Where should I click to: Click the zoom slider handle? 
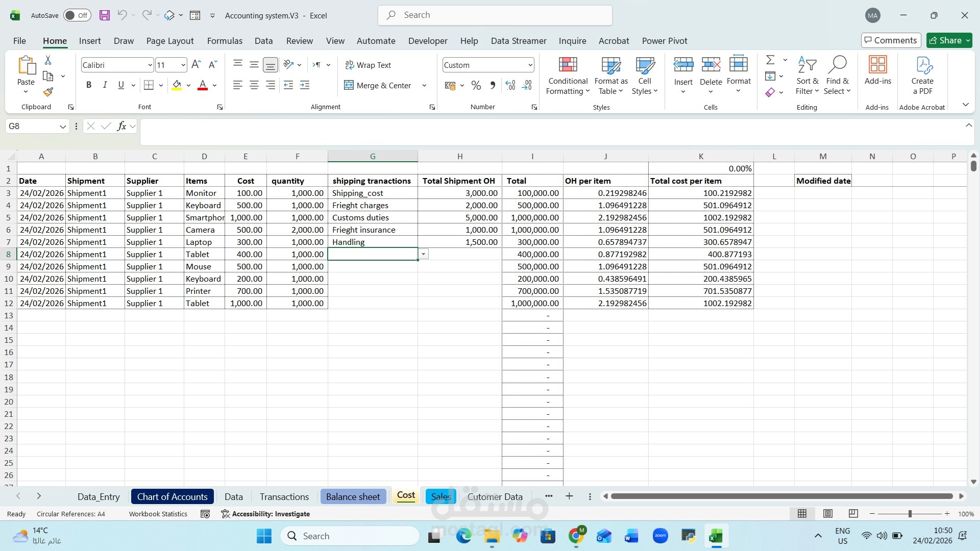tap(910, 514)
